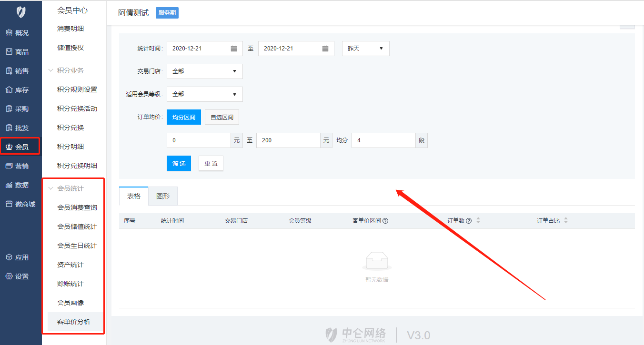Select 均分区间 order price mode

(x=184, y=117)
